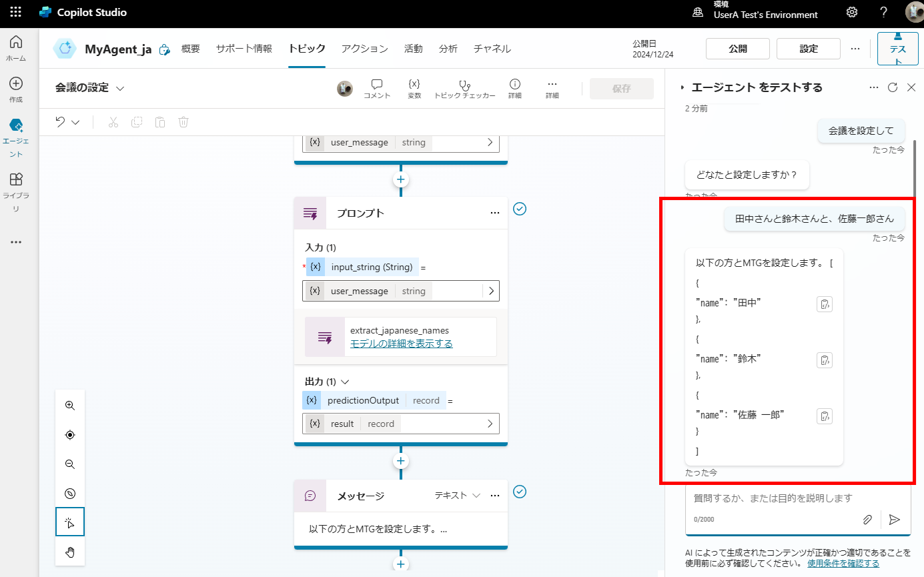Expand the 会議の設定 topic dropdown
The width and height of the screenshot is (924, 577).
(120, 88)
